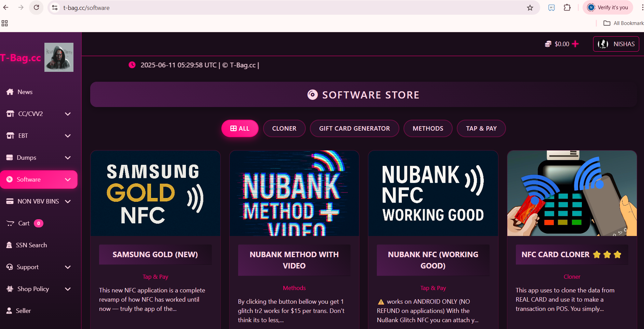The image size is (644, 329).
Task: Open the All Bookmarks folder
Action: click(624, 23)
